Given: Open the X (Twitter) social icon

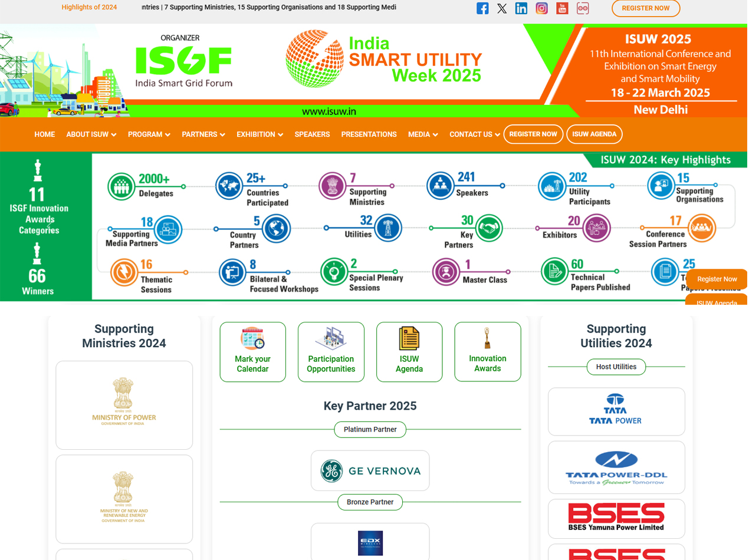Looking at the screenshot, I should coord(502,8).
